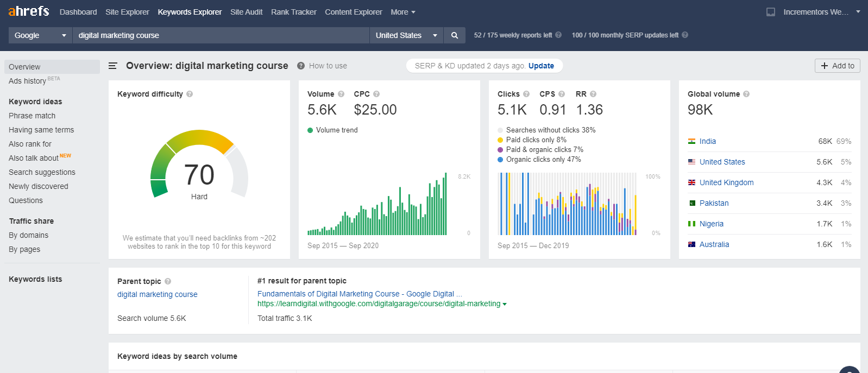Click the green Volume trend legend dot

(310, 130)
